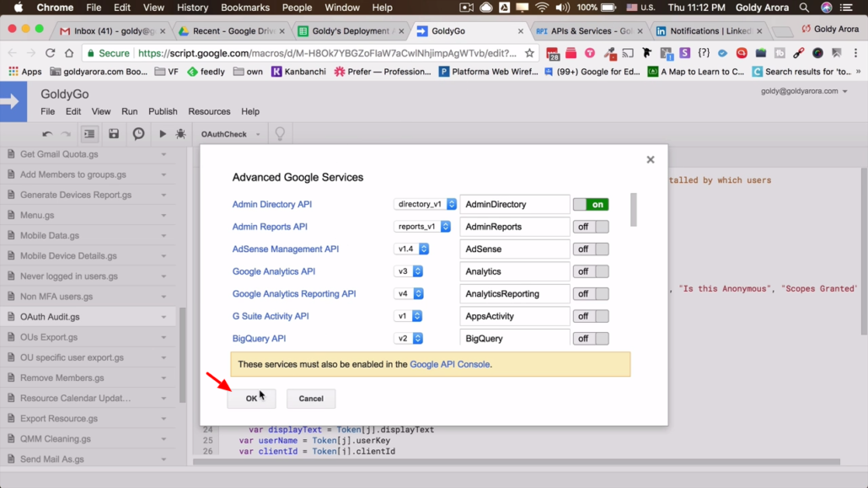Click the redo arrow in script toolbar
This screenshot has width=868, height=488.
tap(66, 134)
